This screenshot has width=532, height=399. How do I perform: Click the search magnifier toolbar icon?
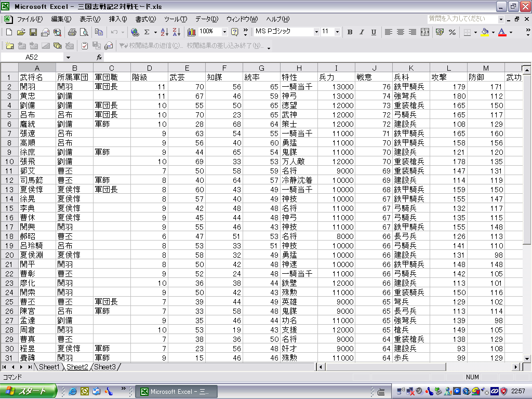57,32
